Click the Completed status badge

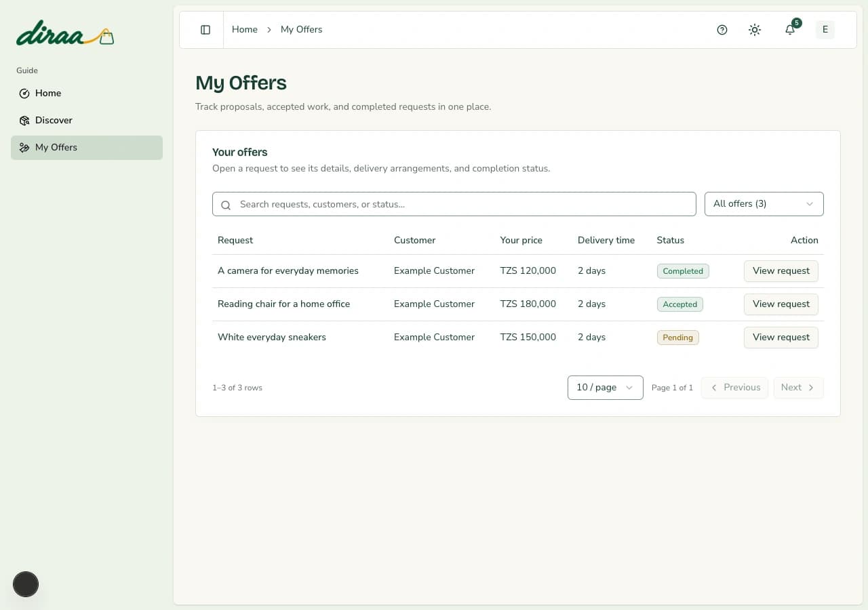pos(683,271)
